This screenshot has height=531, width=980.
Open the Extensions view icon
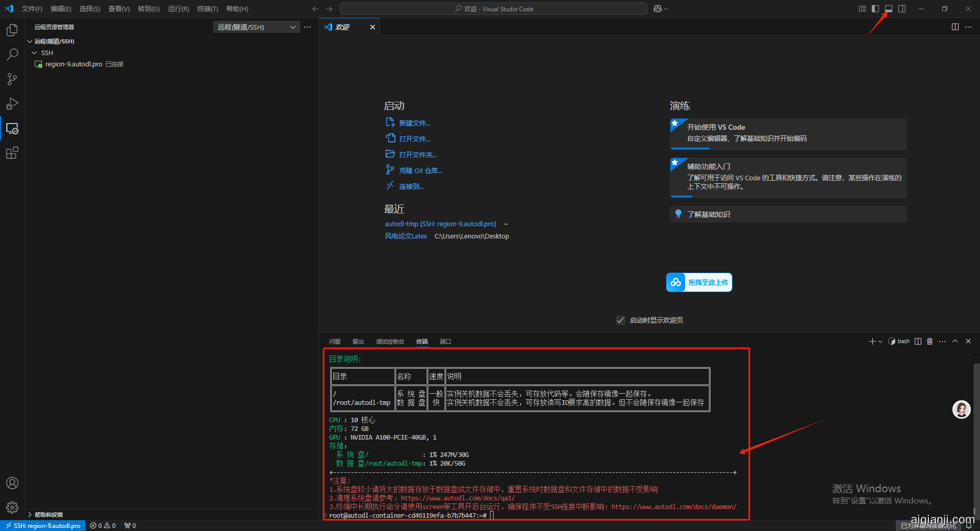tap(12, 153)
